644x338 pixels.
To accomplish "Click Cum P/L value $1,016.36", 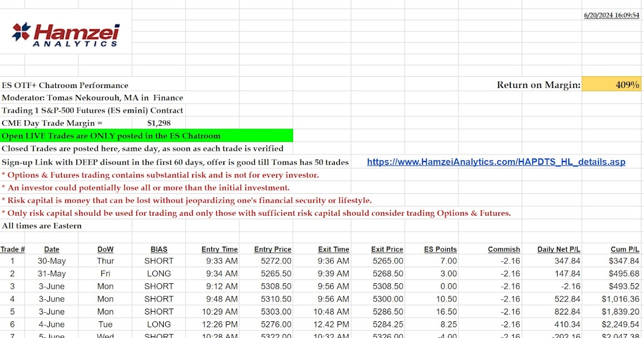I will [x=620, y=299].
